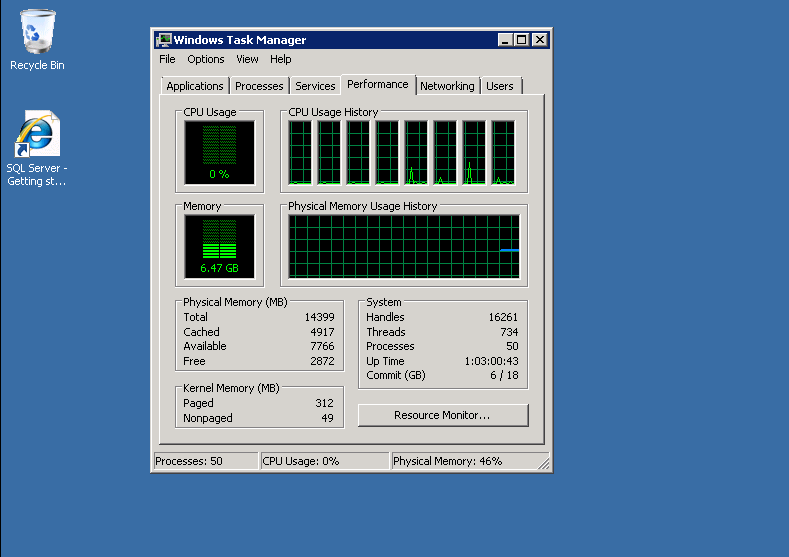Open the Recycle Bin desktop icon

pyautogui.click(x=37, y=40)
